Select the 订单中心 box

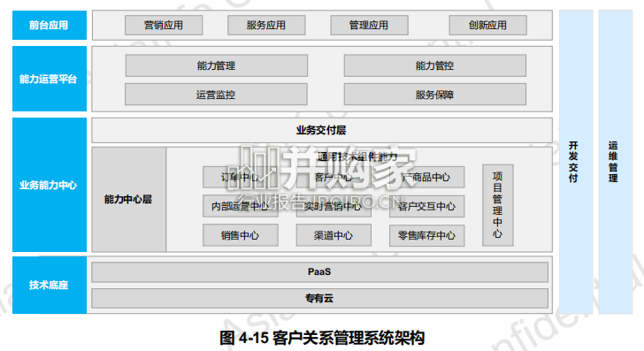[x=241, y=178]
